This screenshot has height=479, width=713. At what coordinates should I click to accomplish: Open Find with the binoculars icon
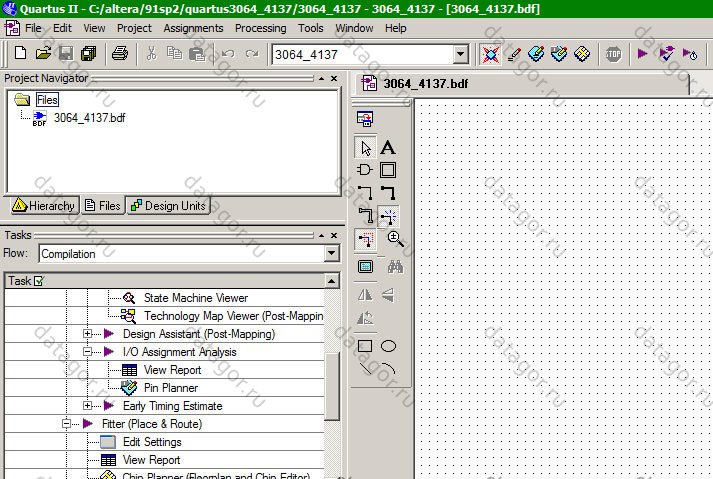click(x=395, y=267)
